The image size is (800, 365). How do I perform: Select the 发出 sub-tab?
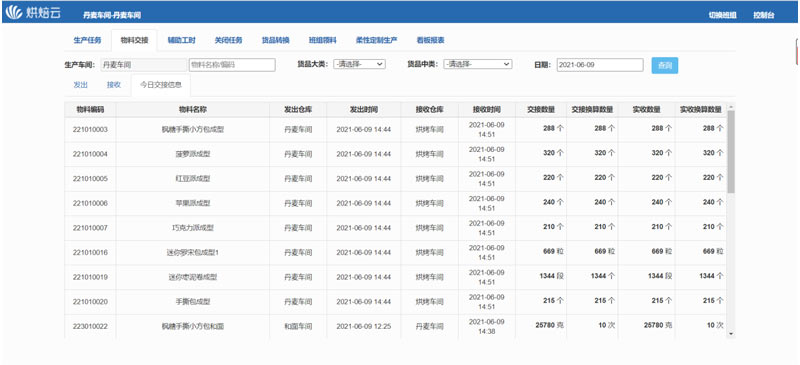tap(81, 85)
